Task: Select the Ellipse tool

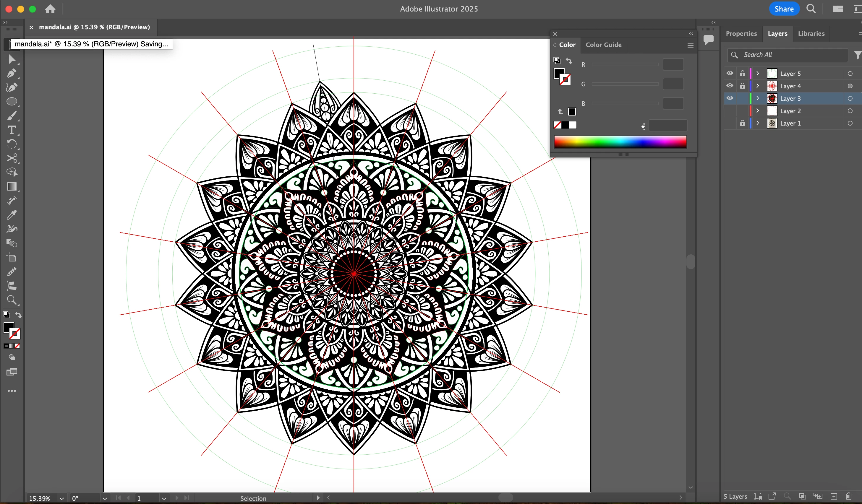Action: 12,102
